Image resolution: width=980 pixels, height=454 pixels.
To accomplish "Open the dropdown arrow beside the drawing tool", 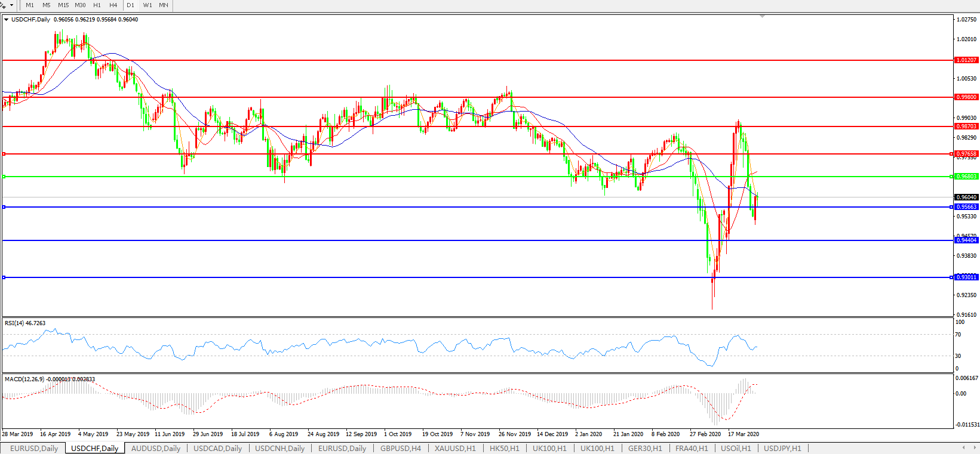I will point(11,5).
